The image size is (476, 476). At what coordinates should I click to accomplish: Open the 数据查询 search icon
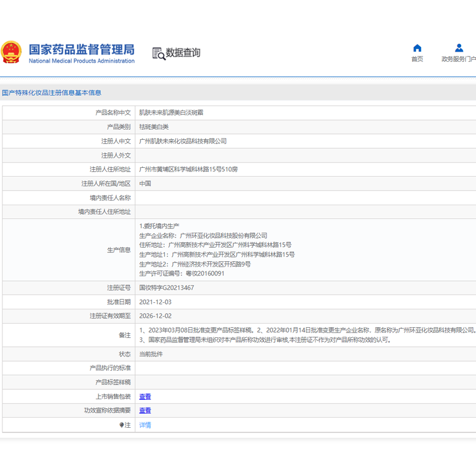[159, 54]
